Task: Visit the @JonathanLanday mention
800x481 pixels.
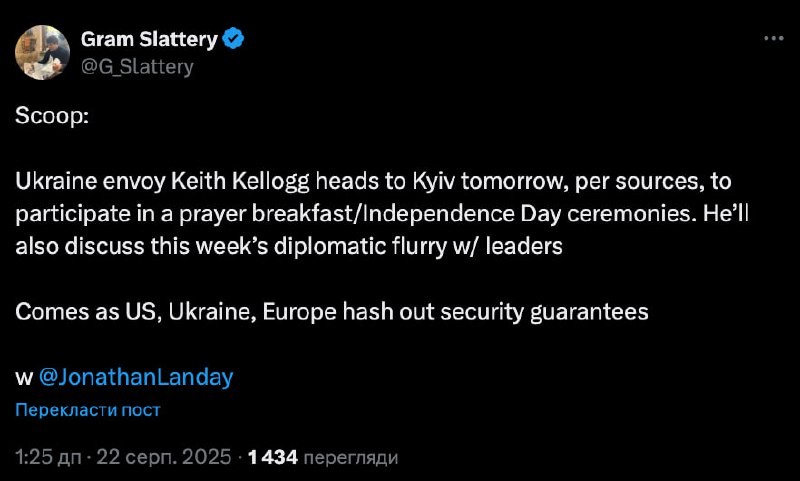Action: [135, 377]
